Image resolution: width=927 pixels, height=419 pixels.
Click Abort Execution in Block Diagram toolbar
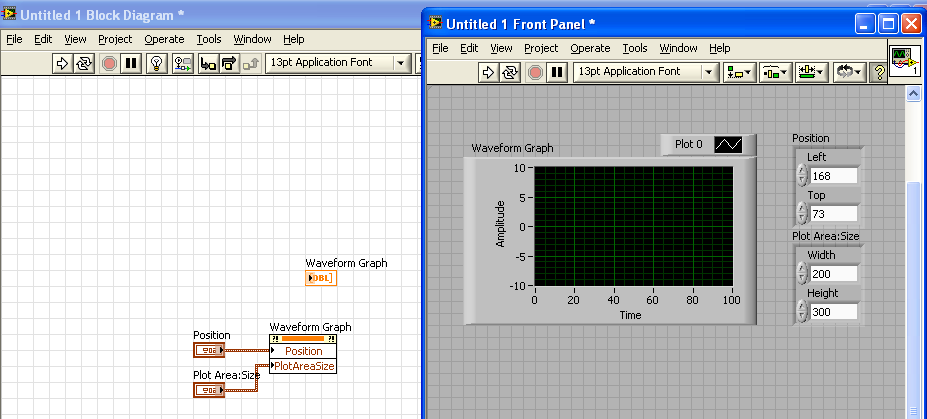(x=109, y=63)
